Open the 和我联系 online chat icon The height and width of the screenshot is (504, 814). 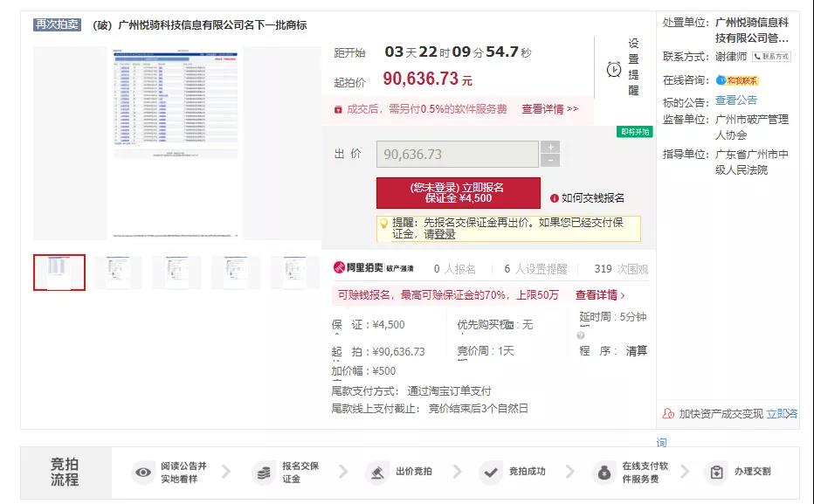(737, 80)
